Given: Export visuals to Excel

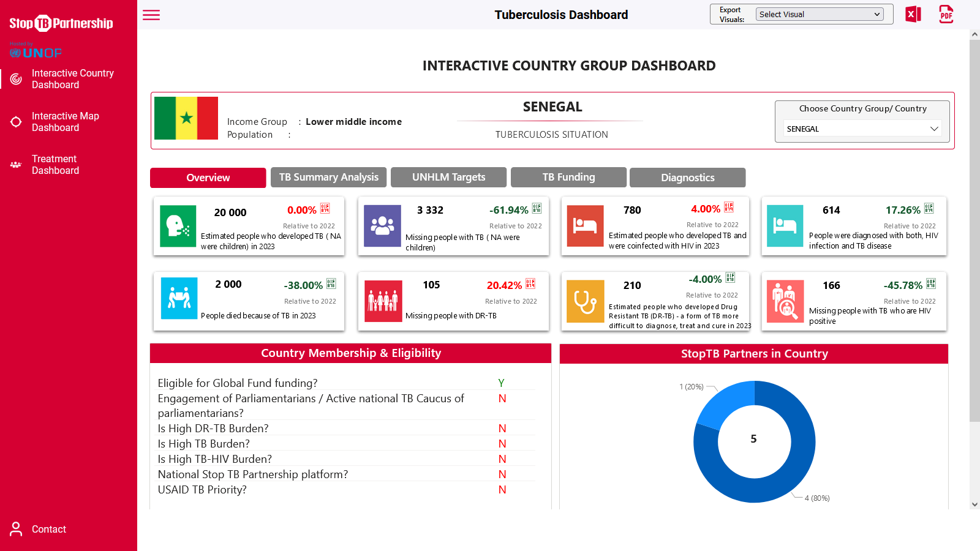Looking at the screenshot, I should (x=913, y=14).
